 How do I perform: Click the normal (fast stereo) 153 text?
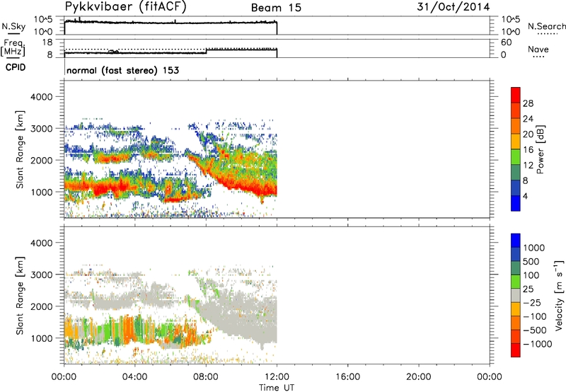coord(122,70)
